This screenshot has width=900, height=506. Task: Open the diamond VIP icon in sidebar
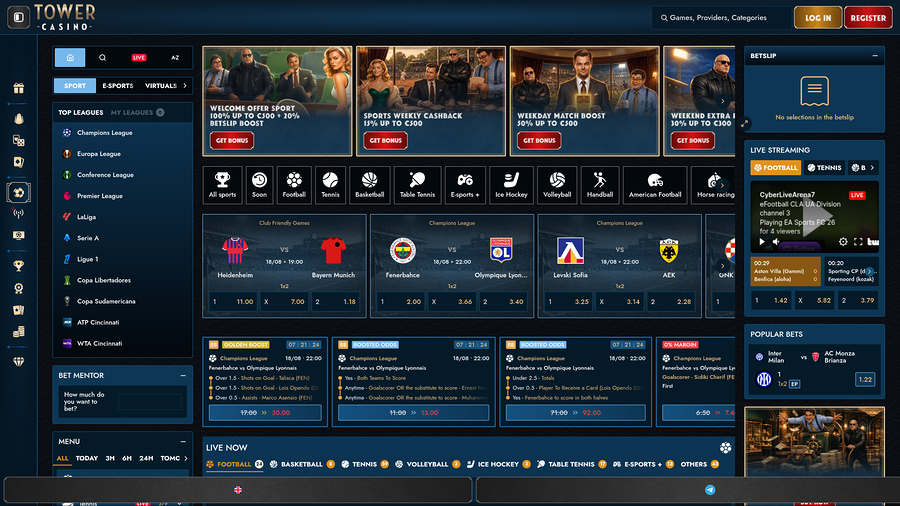coord(18,361)
